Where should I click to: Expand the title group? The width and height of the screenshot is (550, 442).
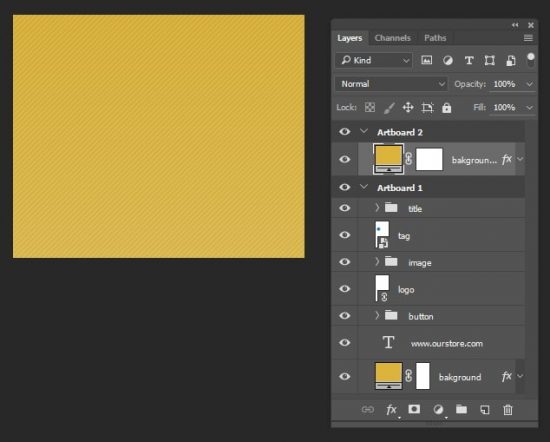377,208
